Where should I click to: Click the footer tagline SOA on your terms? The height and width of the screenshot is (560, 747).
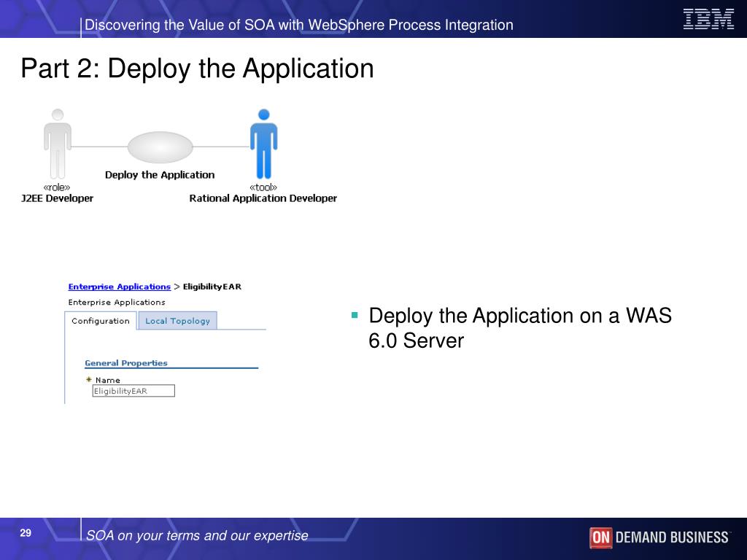197,536
